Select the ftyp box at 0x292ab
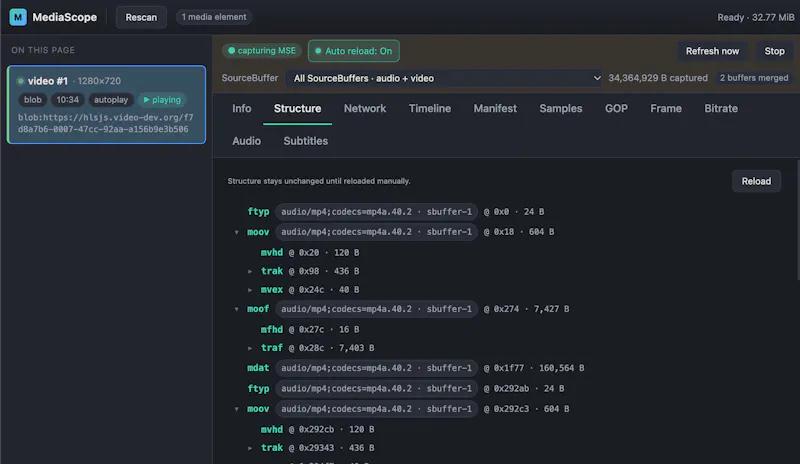 [x=258, y=388]
